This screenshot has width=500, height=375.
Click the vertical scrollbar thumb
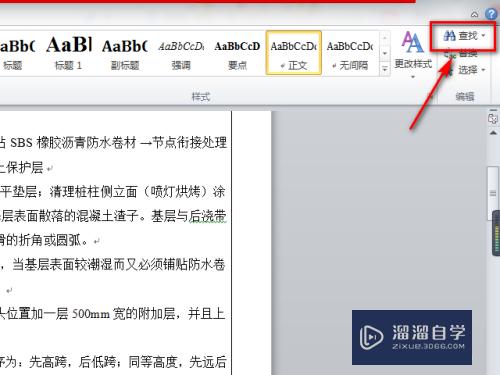click(492, 193)
